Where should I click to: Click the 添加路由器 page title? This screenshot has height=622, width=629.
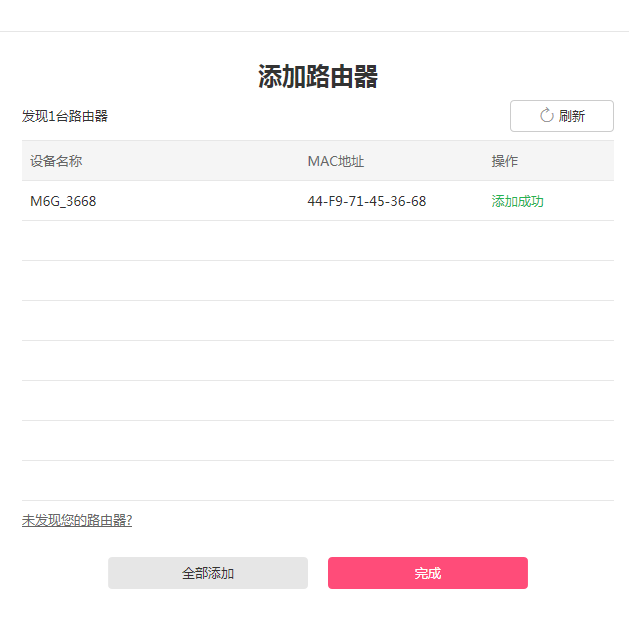(x=318, y=77)
